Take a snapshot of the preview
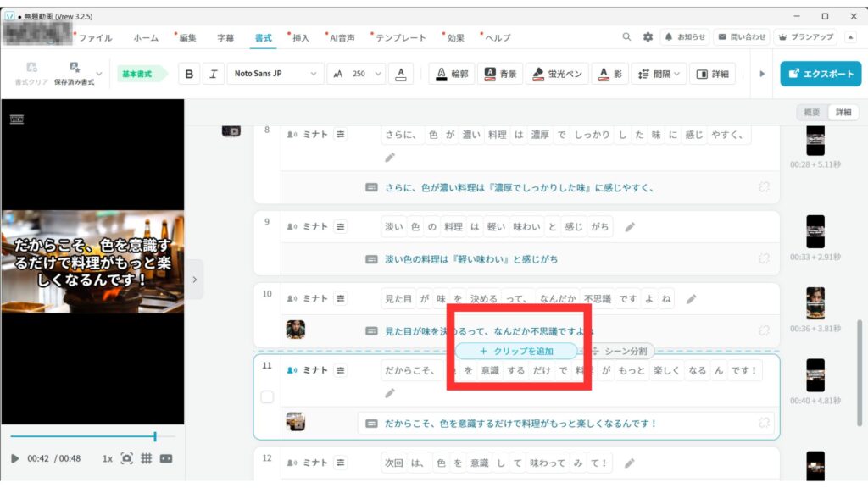The image size is (868, 488). click(126, 458)
